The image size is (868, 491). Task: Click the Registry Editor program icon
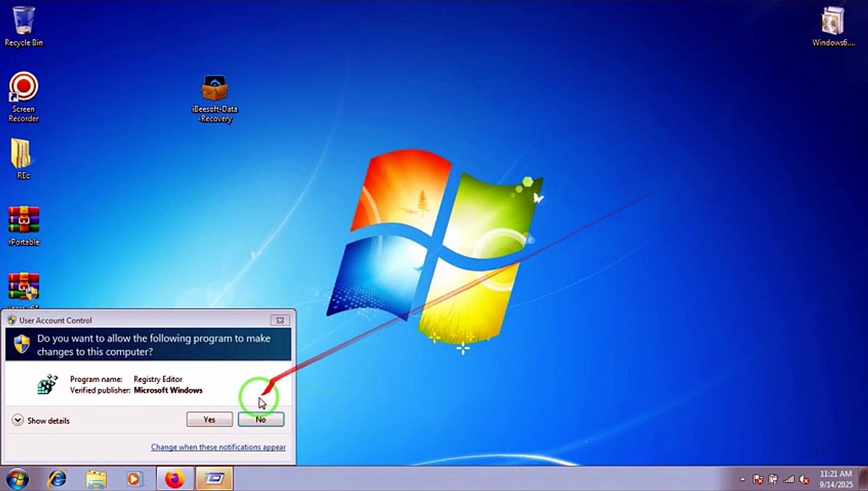[47, 385]
